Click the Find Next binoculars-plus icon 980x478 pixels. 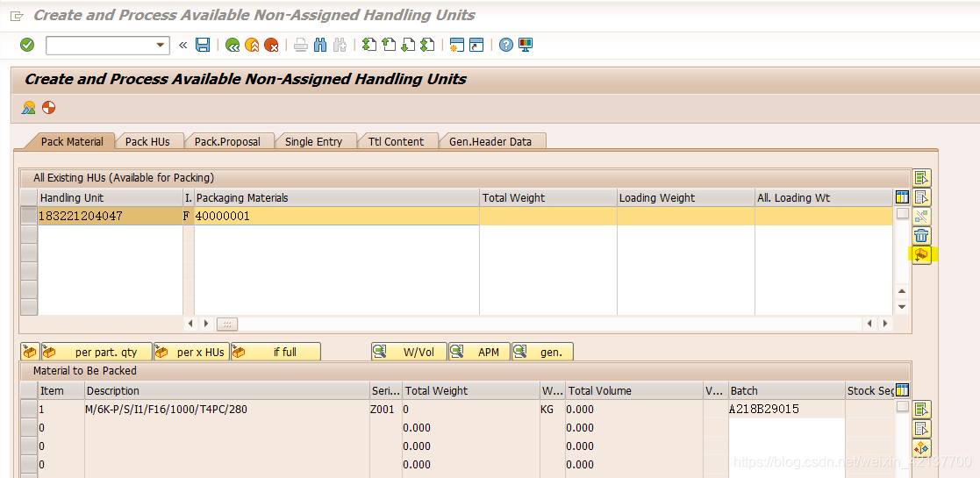[x=340, y=45]
